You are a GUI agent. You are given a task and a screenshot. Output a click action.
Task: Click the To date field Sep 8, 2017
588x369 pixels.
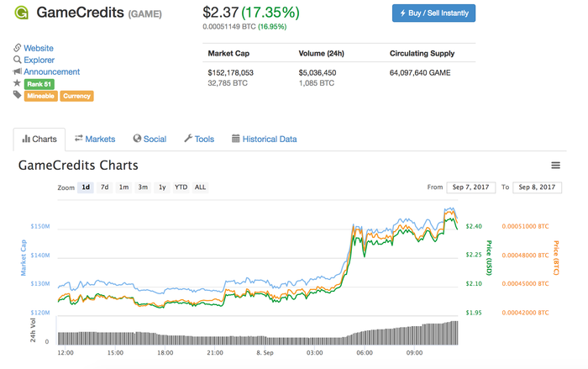click(537, 187)
